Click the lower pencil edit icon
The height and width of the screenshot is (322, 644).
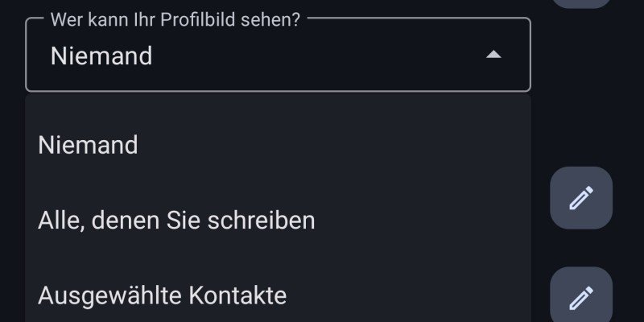point(580,297)
